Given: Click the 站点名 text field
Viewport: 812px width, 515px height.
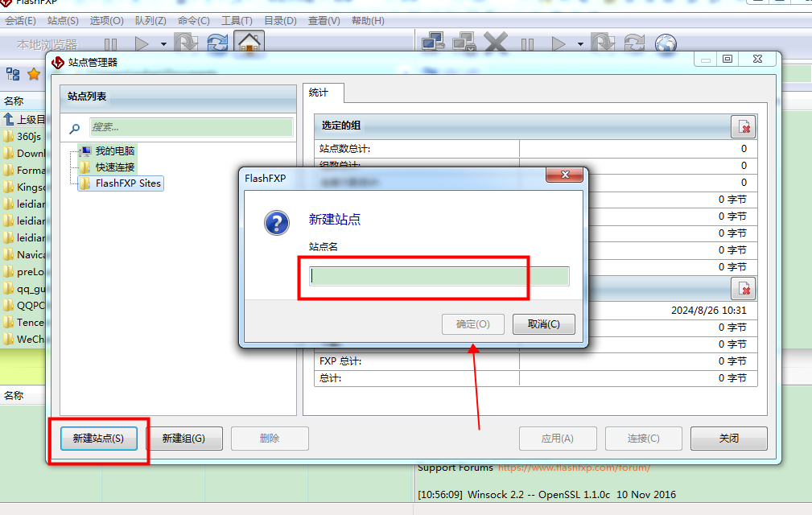Looking at the screenshot, I should pos(439,276).
